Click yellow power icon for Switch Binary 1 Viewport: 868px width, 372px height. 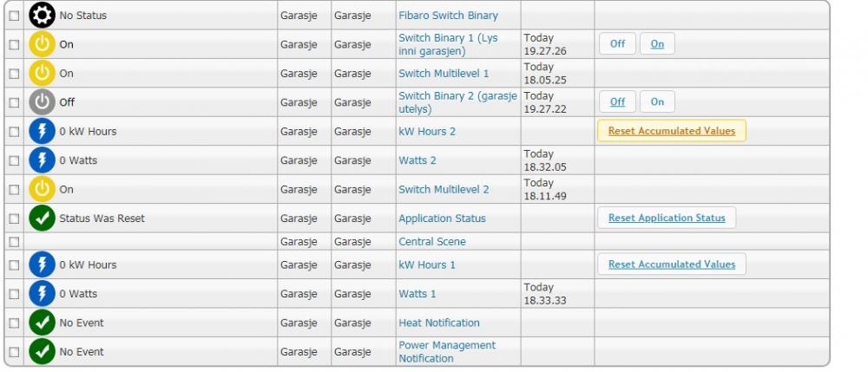[42, 44]
